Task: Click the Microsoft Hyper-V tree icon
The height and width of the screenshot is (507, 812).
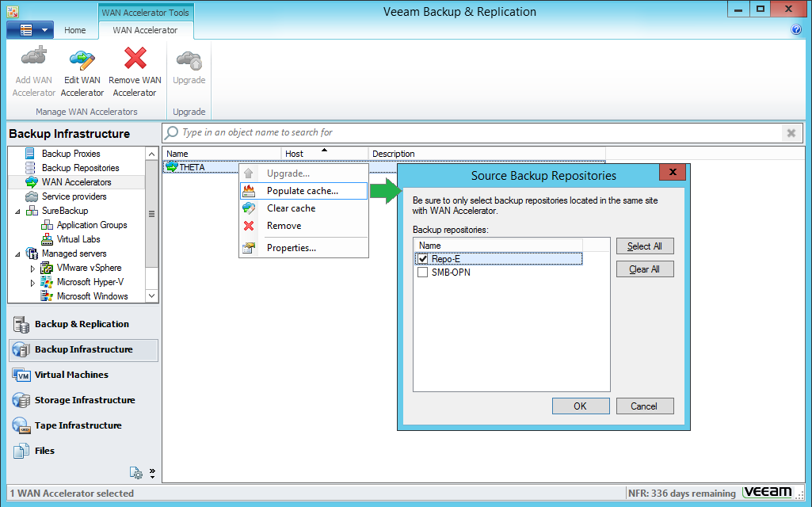Action: (47, 282)
